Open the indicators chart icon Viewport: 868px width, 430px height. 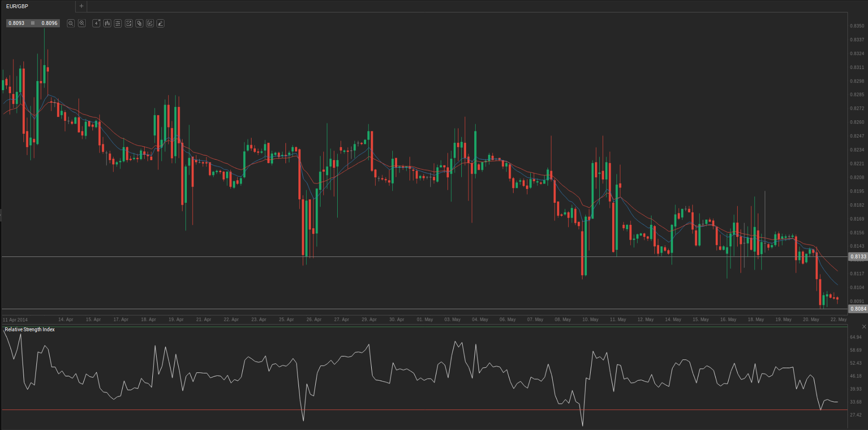click(129, 23)
